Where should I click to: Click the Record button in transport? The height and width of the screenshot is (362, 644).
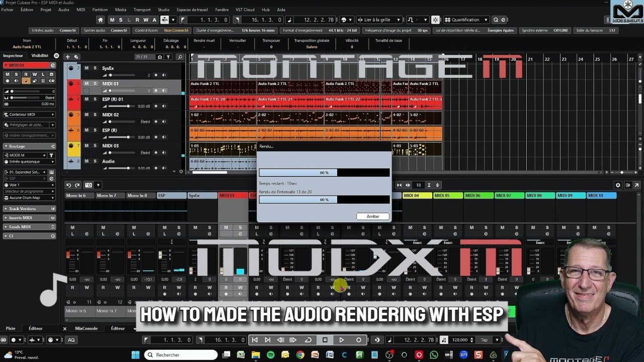(x=359, y=340)
